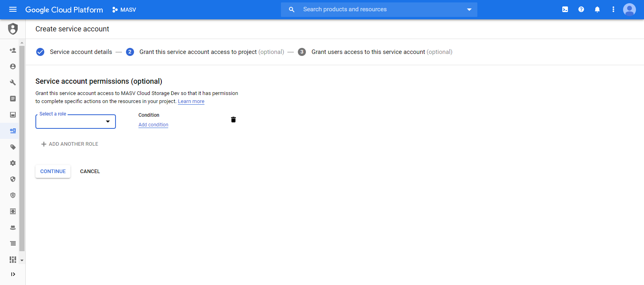Click the Learn more link

coord(191,101)
